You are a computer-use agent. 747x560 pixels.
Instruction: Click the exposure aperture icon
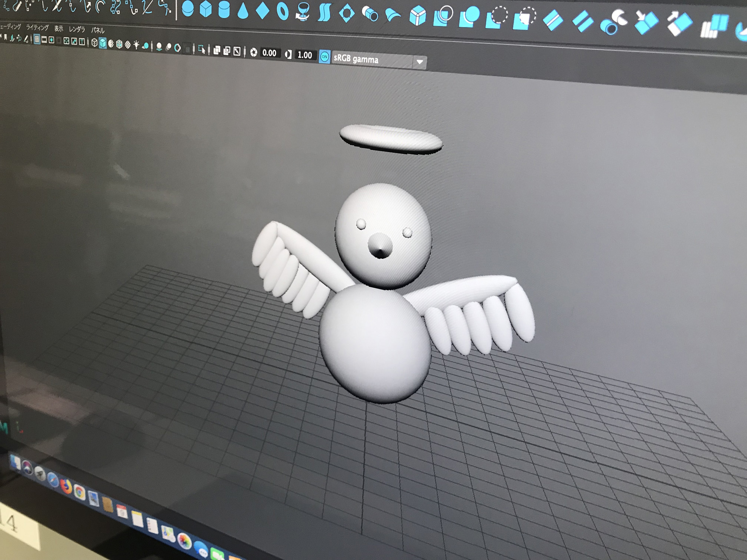[x=254, y=52]
